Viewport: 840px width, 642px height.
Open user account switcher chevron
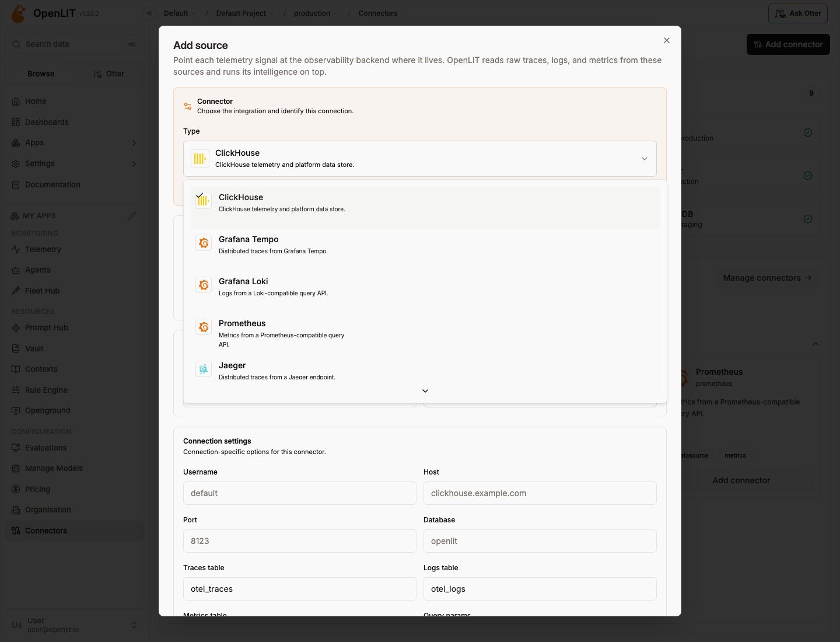(134, 625)
